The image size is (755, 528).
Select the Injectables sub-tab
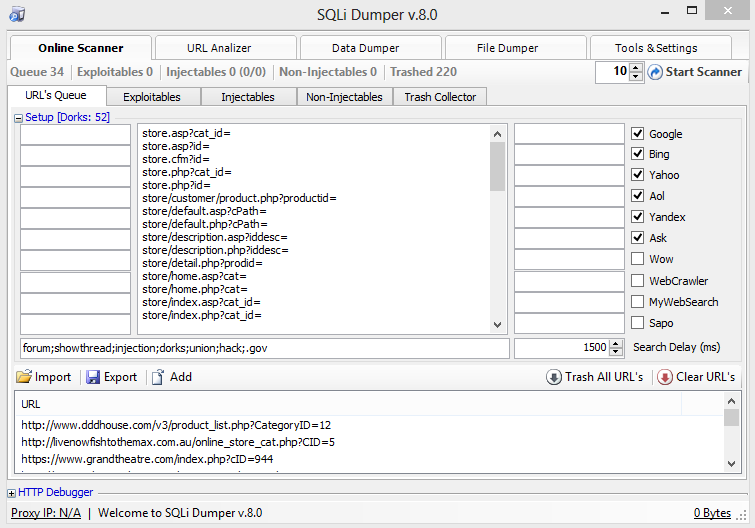point(248,97)
